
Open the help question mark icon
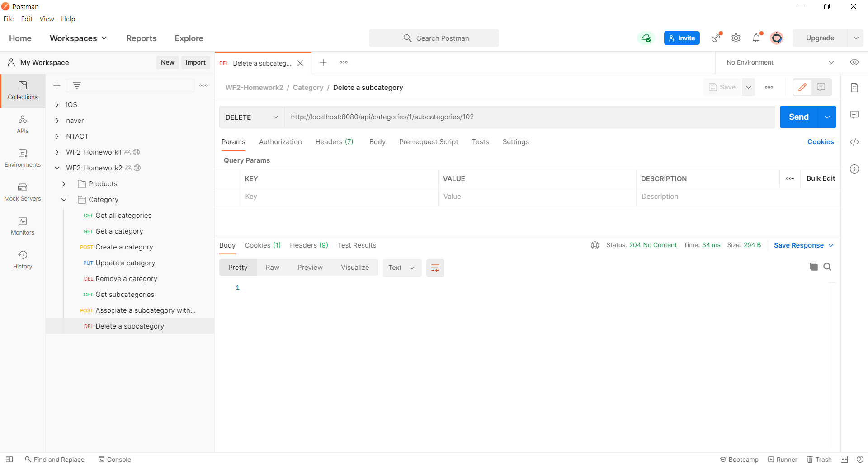pos(859,460)
